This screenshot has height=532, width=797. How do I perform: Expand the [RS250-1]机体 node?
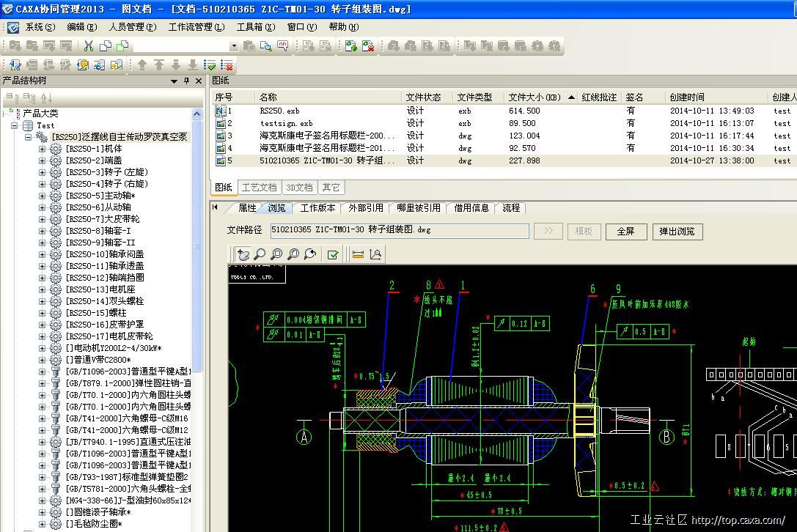point(43,149)
